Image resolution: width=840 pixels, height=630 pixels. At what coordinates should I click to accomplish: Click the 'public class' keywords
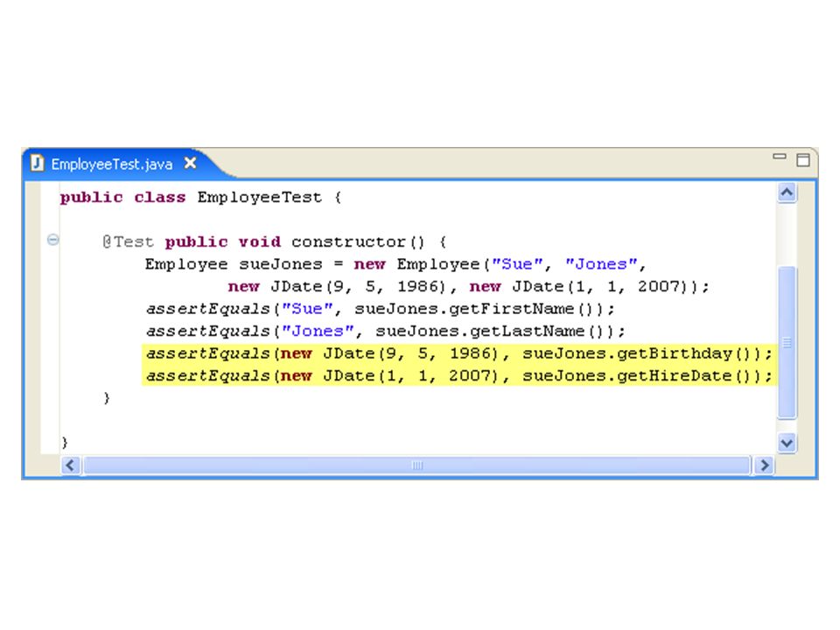(x=122, y=197)
